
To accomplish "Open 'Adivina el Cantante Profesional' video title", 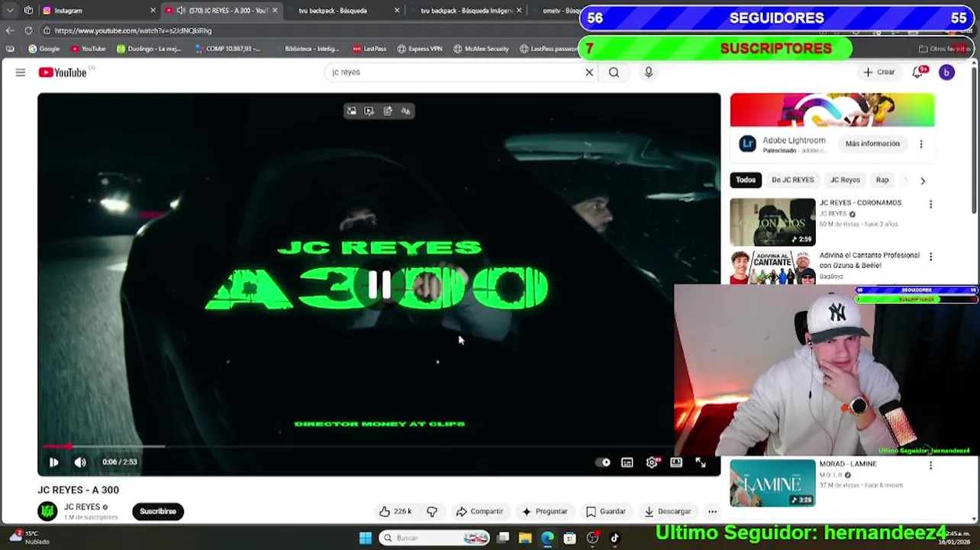I will click(x=869, y=260).
